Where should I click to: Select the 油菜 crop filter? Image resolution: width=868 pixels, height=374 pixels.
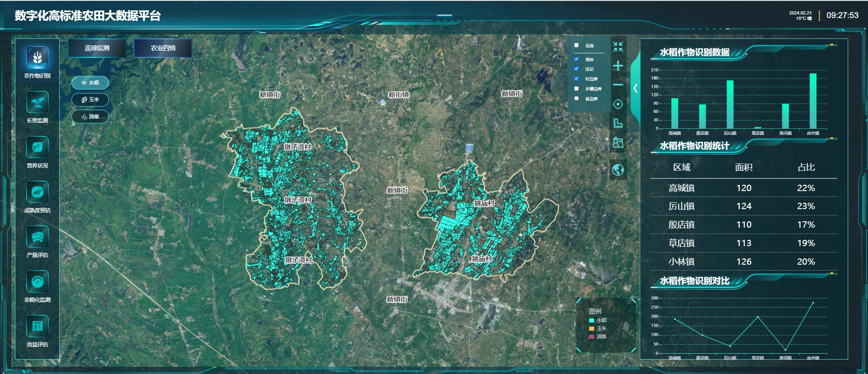click(90, 117)
